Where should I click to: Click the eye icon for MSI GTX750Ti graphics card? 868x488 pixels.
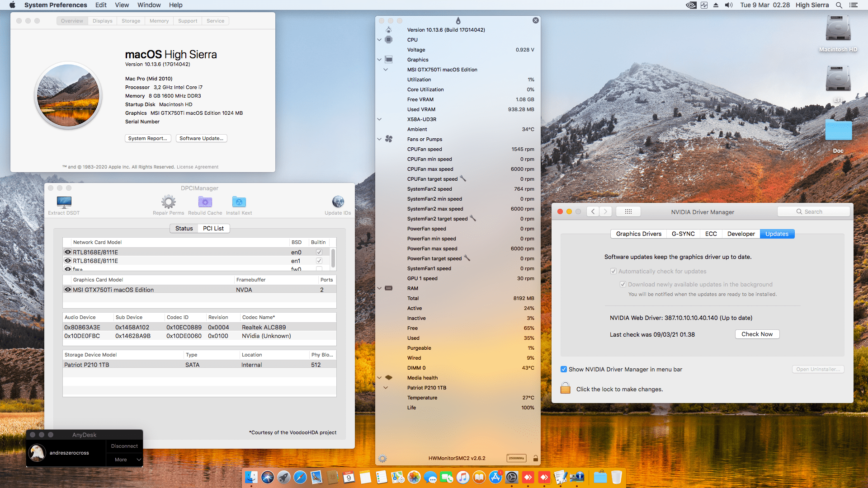pyautogui.click(x=68, y=290)
